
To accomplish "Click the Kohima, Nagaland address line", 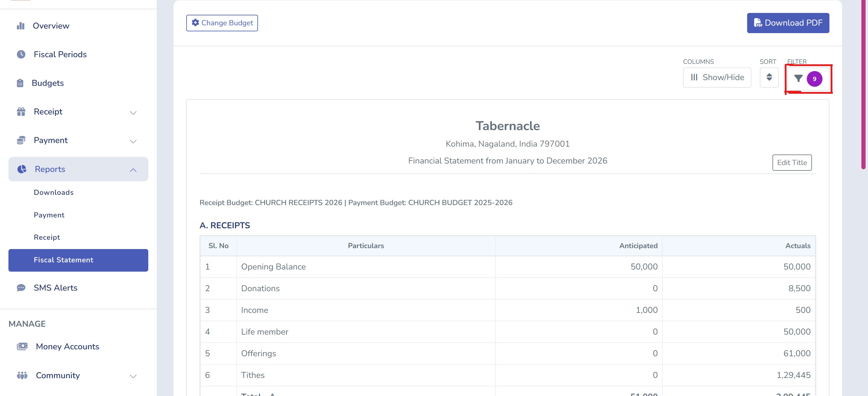I will (x=508, y=144).
